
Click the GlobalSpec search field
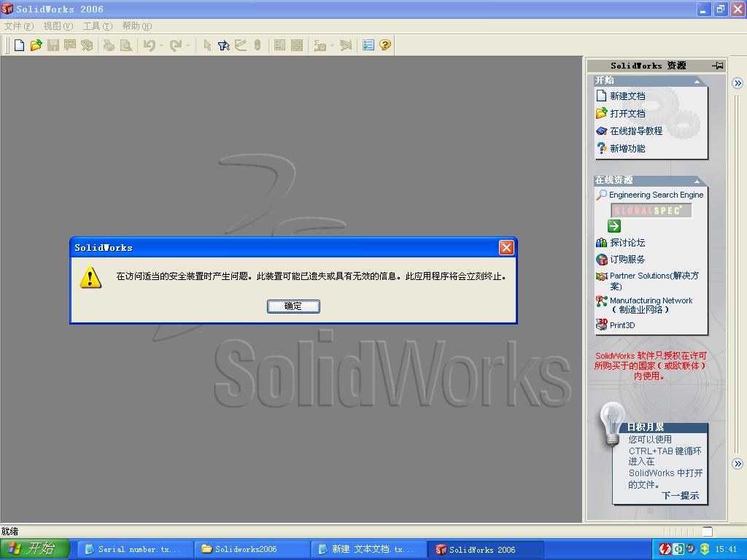[651, 211]
